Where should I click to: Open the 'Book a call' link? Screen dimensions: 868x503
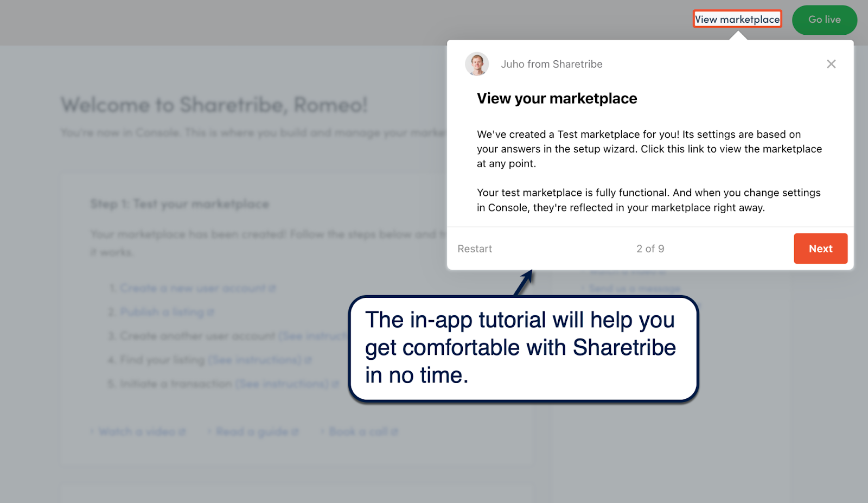click(363, 432)
